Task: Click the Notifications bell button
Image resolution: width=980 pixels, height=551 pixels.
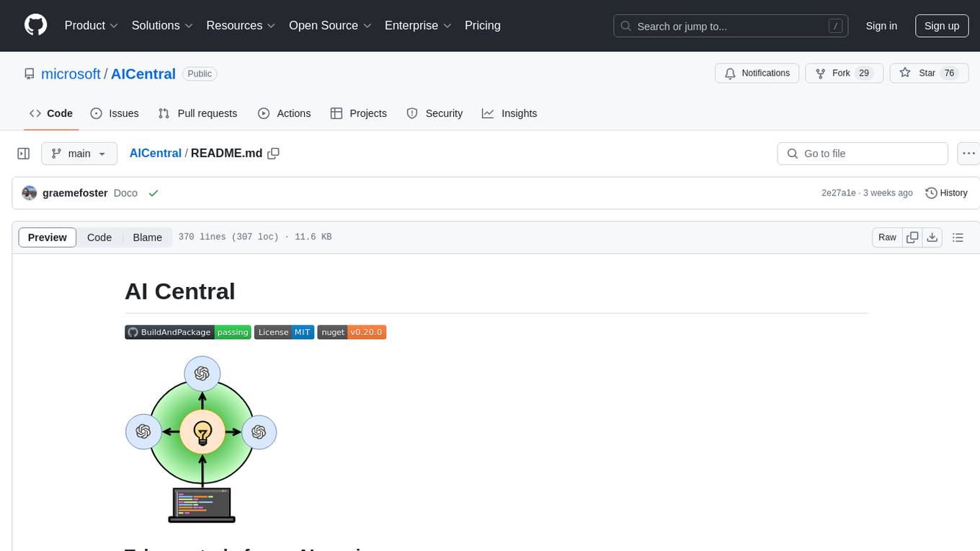Action: pyautogui.click(x=757, y=73)
